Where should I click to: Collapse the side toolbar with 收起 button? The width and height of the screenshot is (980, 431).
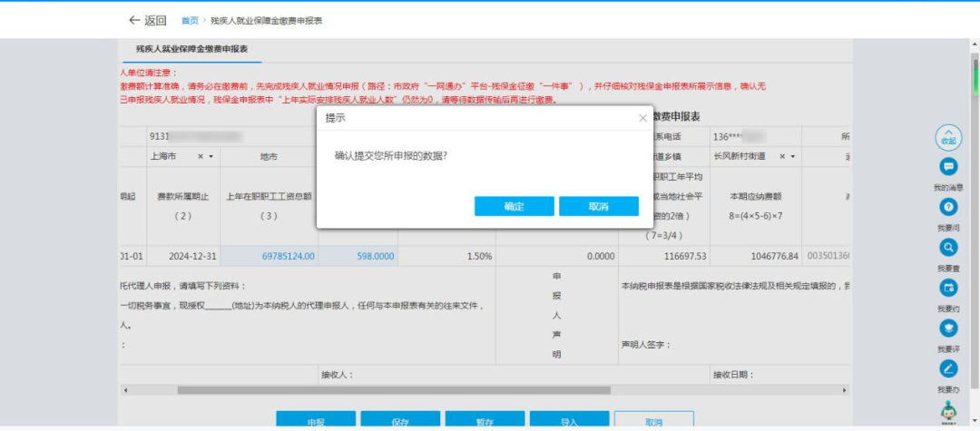click(x=948, y=137)
